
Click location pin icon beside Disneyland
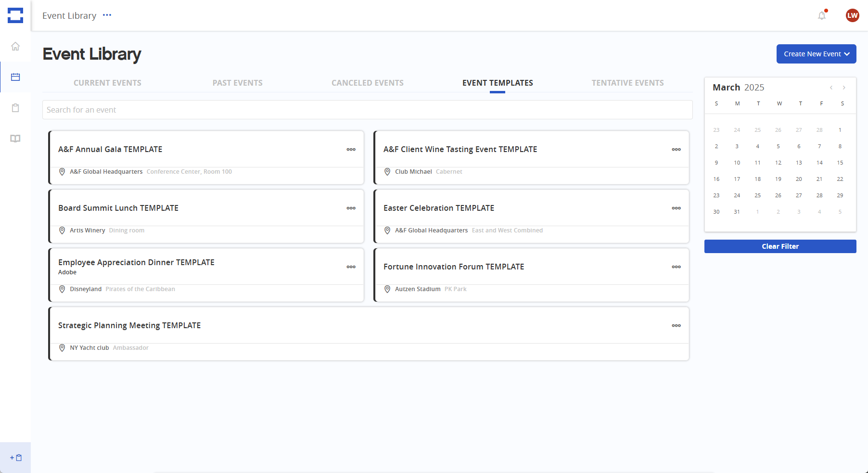pos(62,289)
